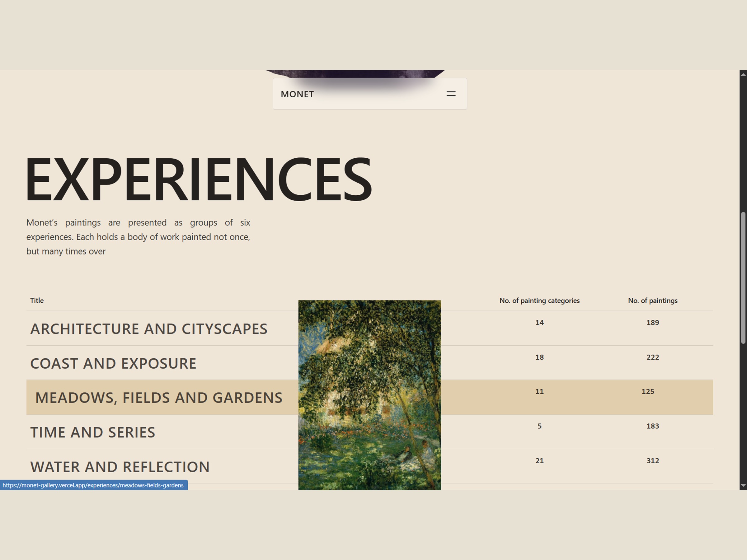This screenshot has height=560, width=747.
Task: Click the 125 paintings count in highlighted row
Action: [x=648, y=391]
